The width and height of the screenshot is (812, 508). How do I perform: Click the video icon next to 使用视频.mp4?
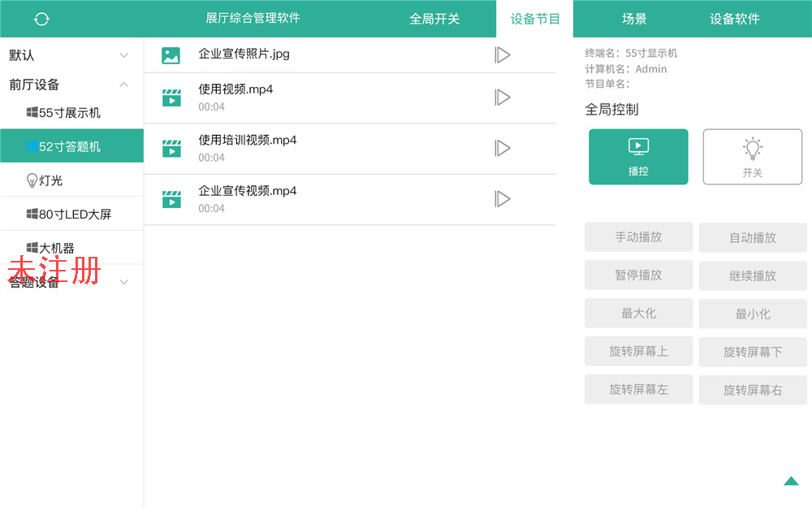point(171,97)
